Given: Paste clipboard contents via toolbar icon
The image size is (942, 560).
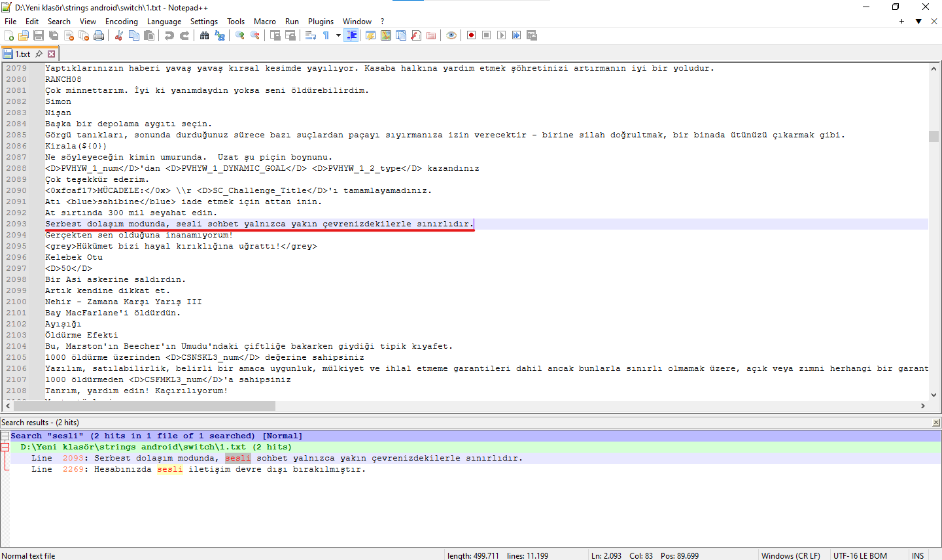Looking at the screenshot, I should [149, 35].
